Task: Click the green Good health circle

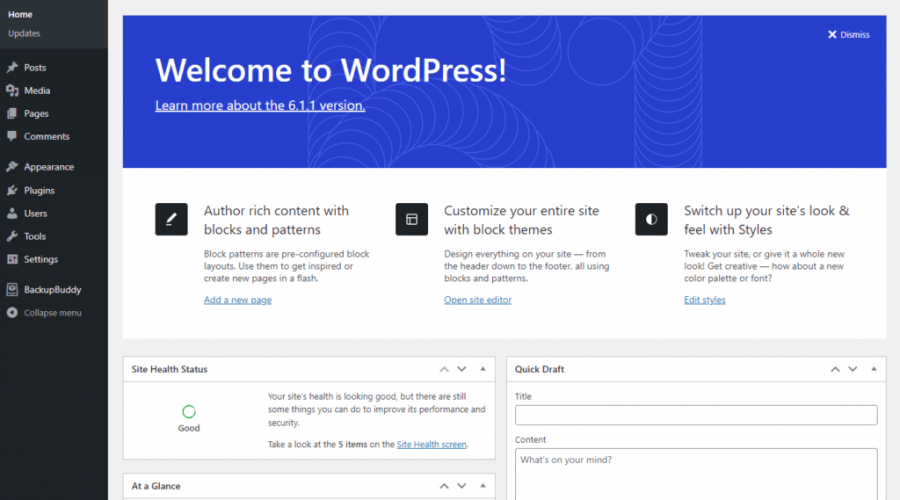Action: [189, 412]
